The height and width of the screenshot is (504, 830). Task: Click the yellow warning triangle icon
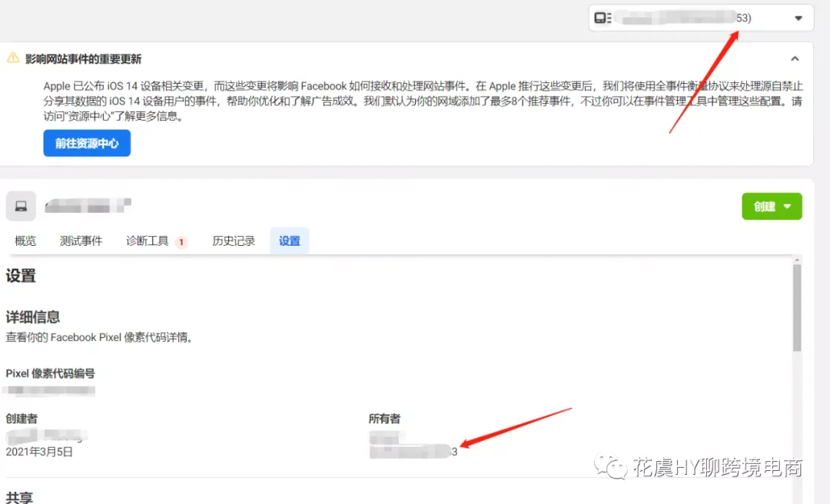coord(13,58)
